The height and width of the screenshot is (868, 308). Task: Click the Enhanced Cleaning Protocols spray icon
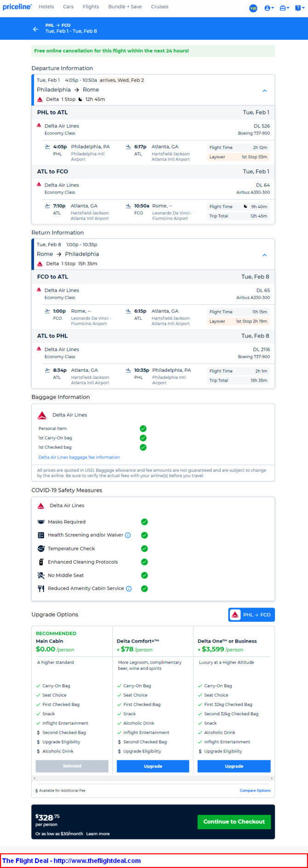point(41,562)
